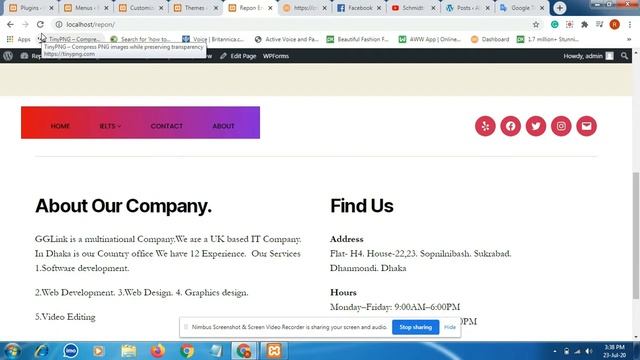The height and width of the screenshot is (360, 640).
Task: Click Howdy, admin account link
Action: point(588,56)
